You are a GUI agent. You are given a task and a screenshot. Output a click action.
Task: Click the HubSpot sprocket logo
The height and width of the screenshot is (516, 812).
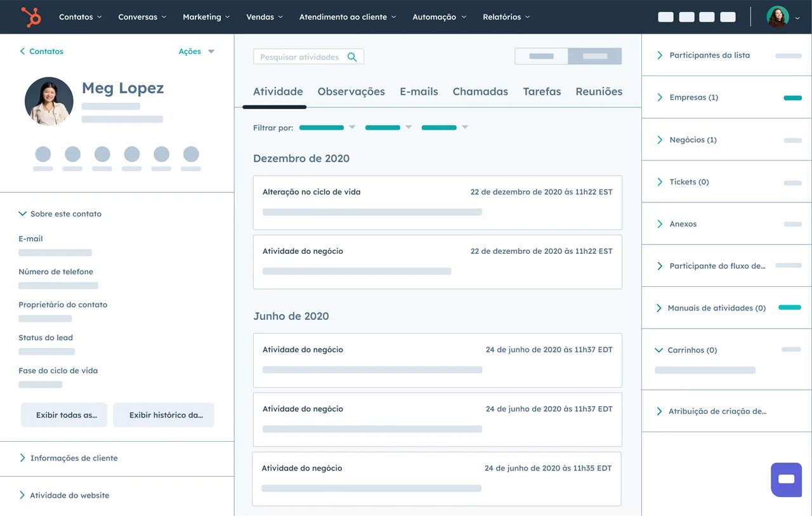30,17
